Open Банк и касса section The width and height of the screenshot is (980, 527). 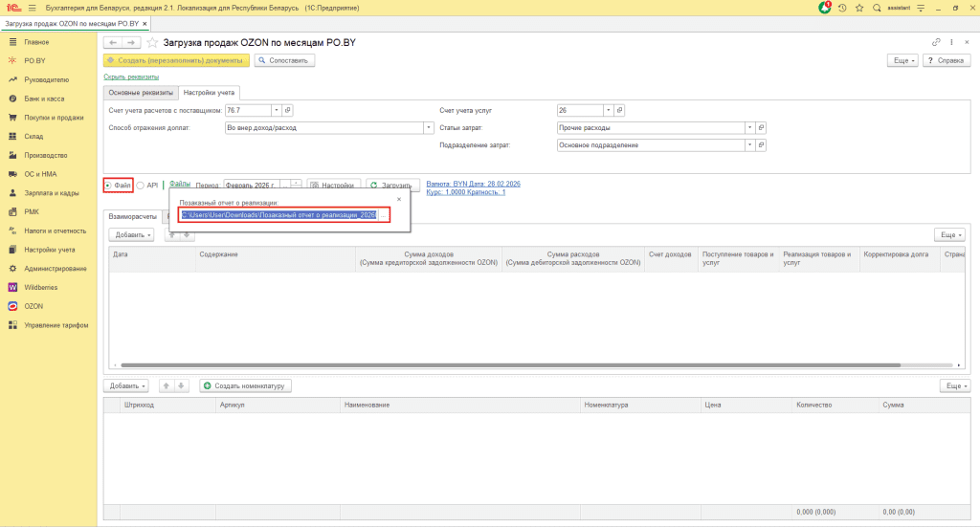click(44, 99)
